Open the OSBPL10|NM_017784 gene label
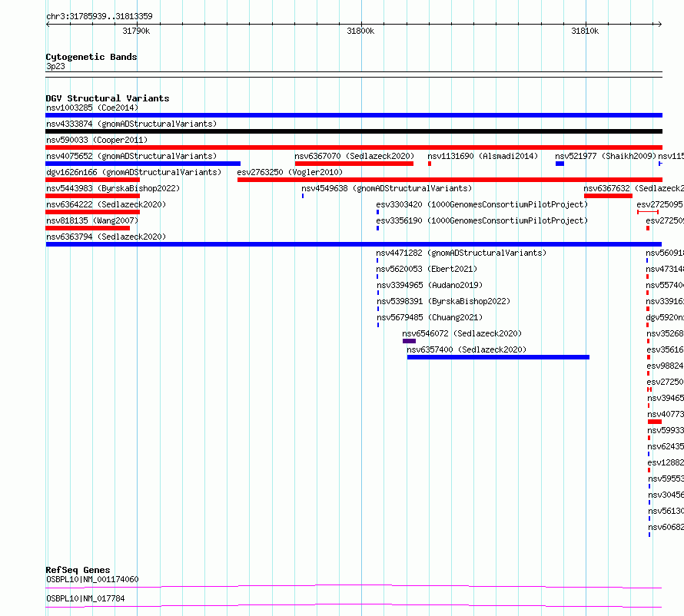The height and width of the screenshot is (616, 684). 85,598
